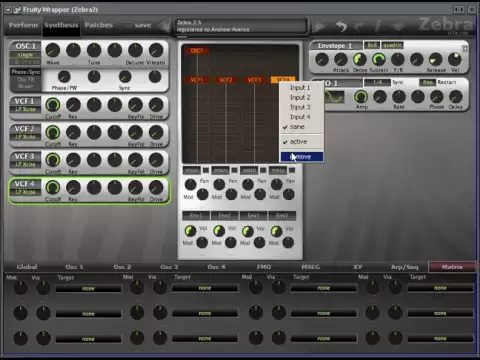Click the OSC 1 Tune knob
The height and width of the screenshot is (360, 480).
click(94, 51)
